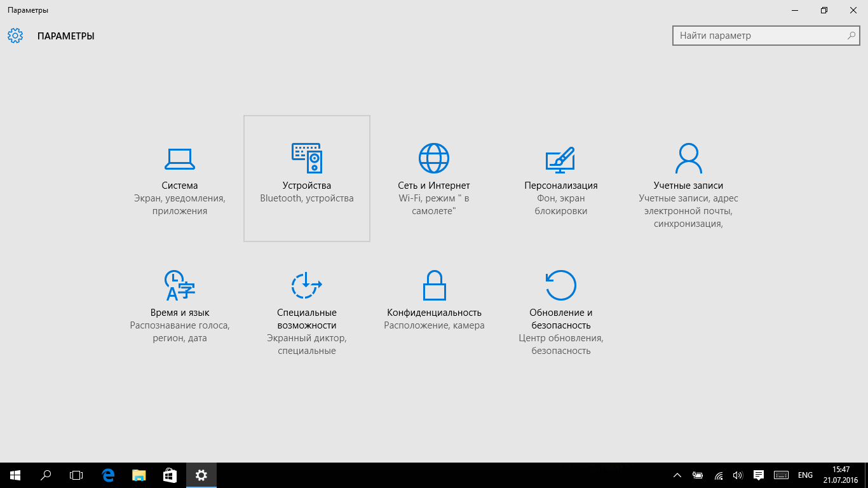
Task: Open the Персонализация monitor-and-brush icon
Action: [560, 159]
